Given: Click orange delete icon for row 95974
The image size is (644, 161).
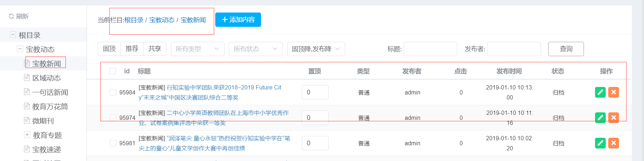Looking at the screenshot, I should (614, 118).
